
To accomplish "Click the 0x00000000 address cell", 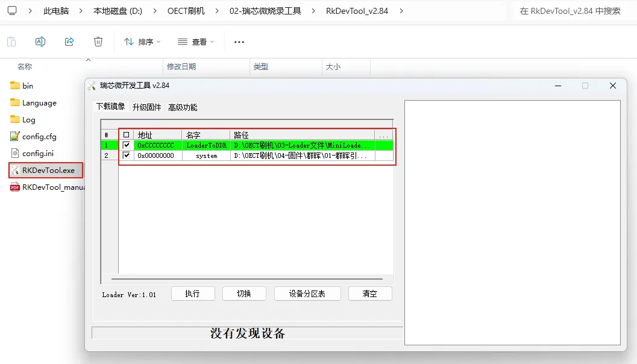I will pos(158,155).
